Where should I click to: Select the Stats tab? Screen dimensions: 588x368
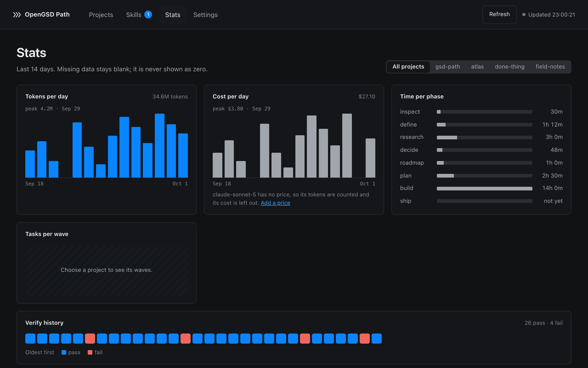click(x=173, y=14)
